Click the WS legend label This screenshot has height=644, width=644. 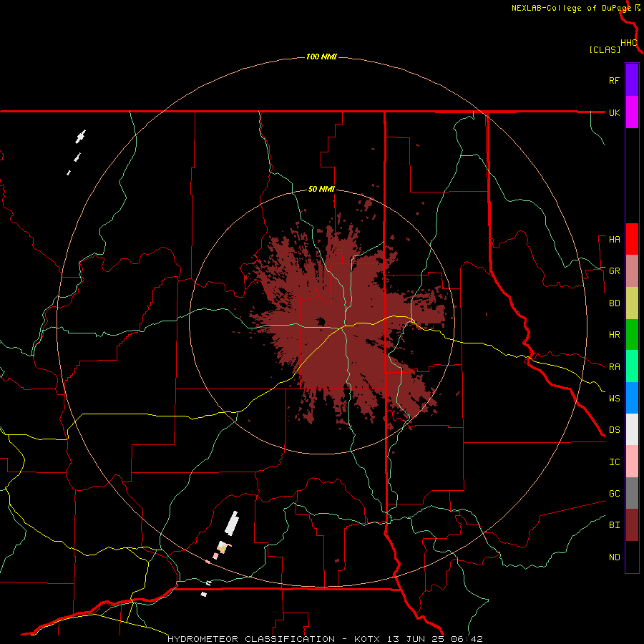point(614,399)
